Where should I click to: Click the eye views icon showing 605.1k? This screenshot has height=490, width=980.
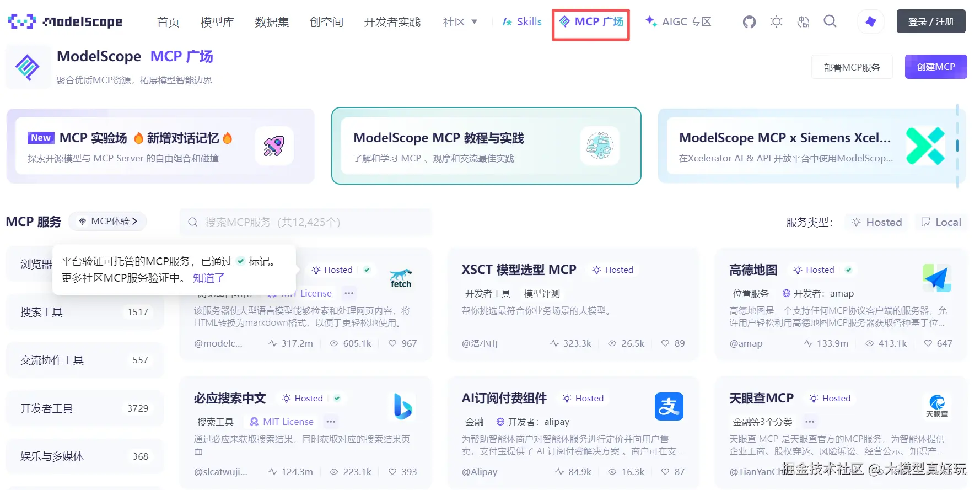(334, 343)
